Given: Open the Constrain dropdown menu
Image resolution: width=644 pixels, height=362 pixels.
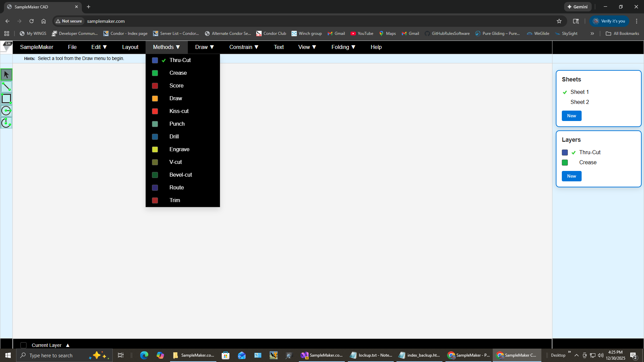Looking at the screenshot, I should point(244,47).
